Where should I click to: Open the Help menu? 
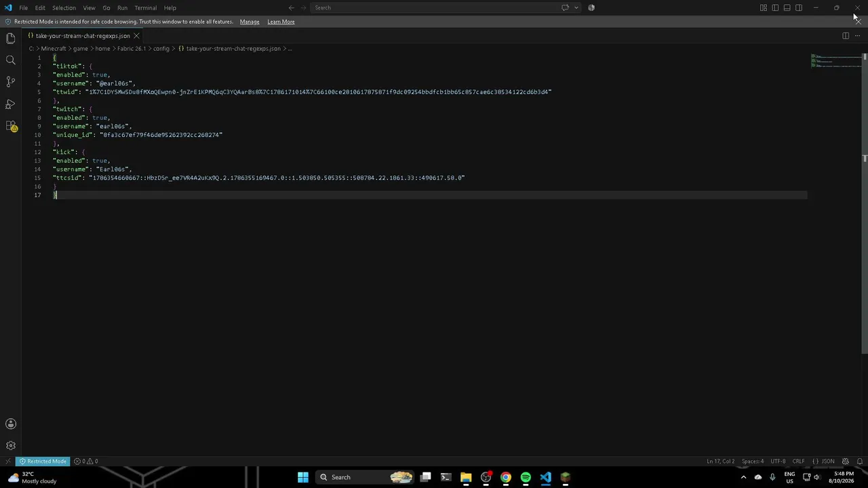tap(170, 7)
